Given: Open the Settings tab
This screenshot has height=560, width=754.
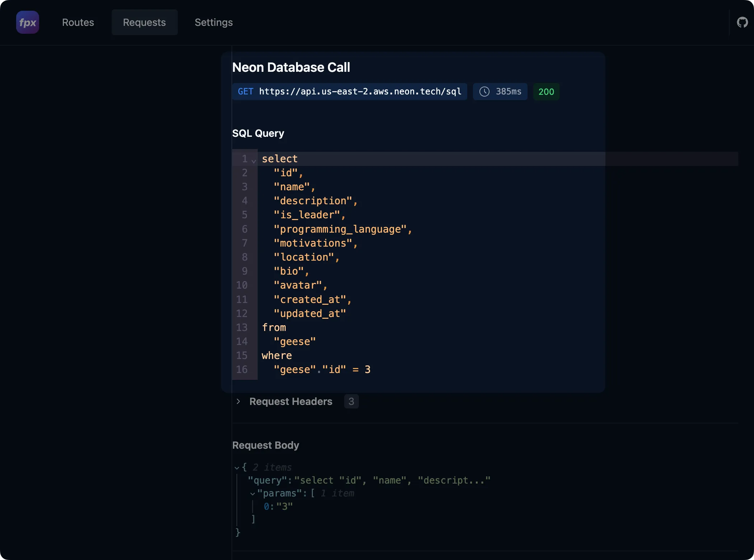Looking at the screenshot, I should coord(214,22).
